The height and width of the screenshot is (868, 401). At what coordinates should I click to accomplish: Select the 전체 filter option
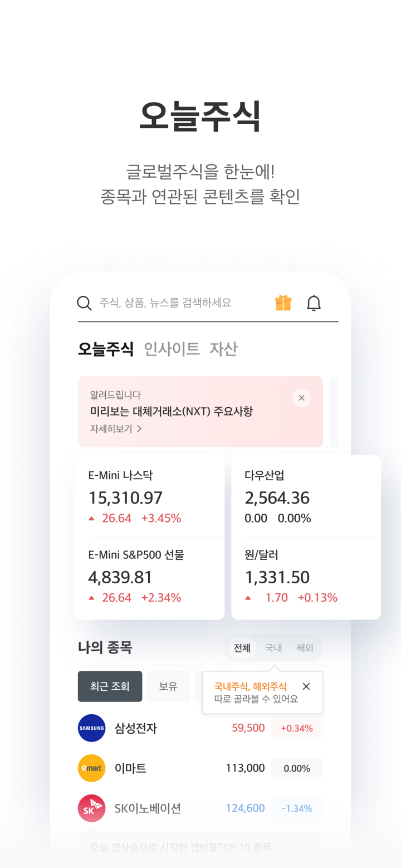[242, 648]
